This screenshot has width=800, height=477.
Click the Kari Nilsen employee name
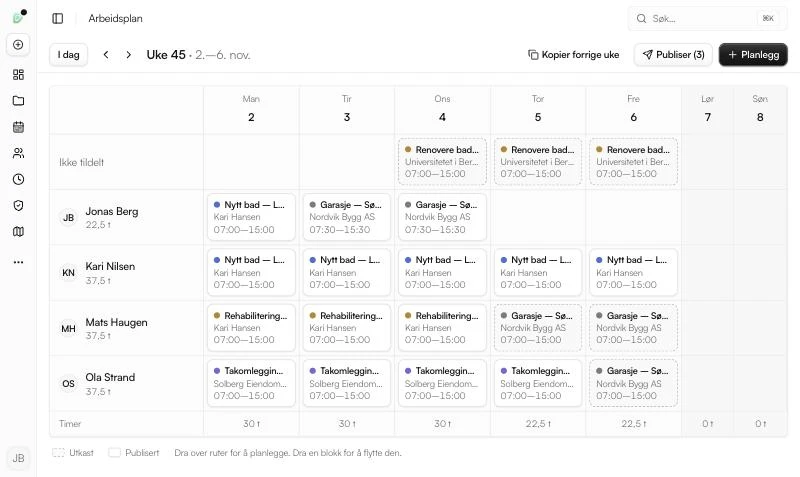tap(110, 266)
